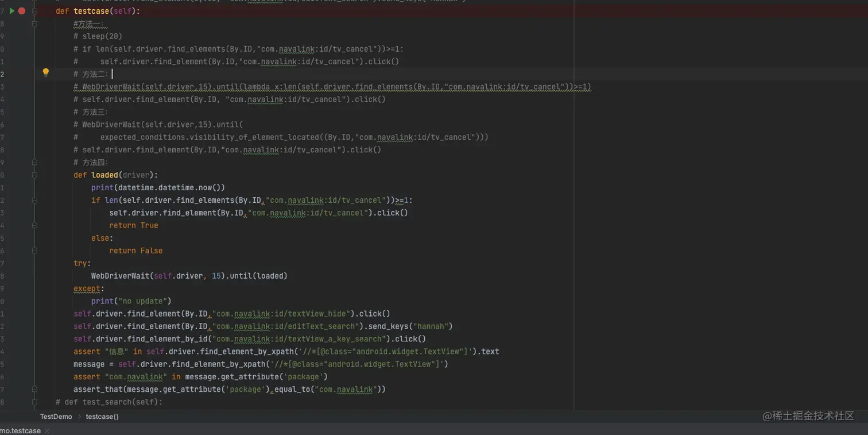Collapse the fold marker beside # 方法四 comment
868x435 pixels.
pos(34,162)
